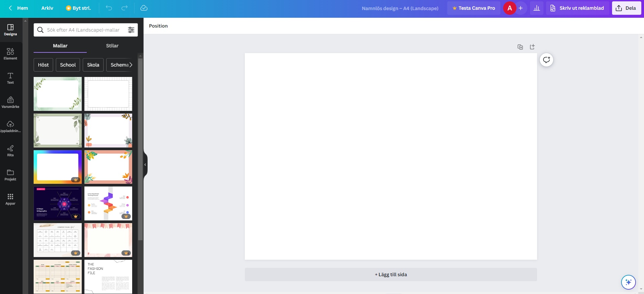Select the rainbow gradient border template
This screenshot has height=294, width=644.
58,167
